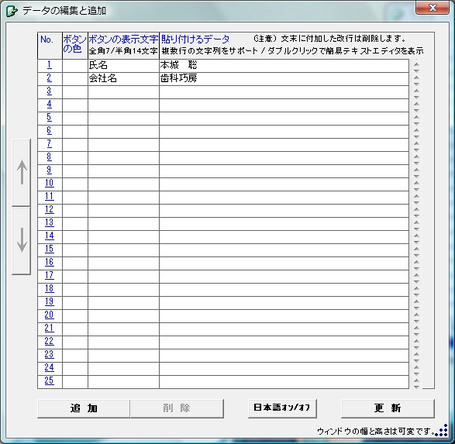
Task: Select row number 20 link
Action: (x=49, y=315)
